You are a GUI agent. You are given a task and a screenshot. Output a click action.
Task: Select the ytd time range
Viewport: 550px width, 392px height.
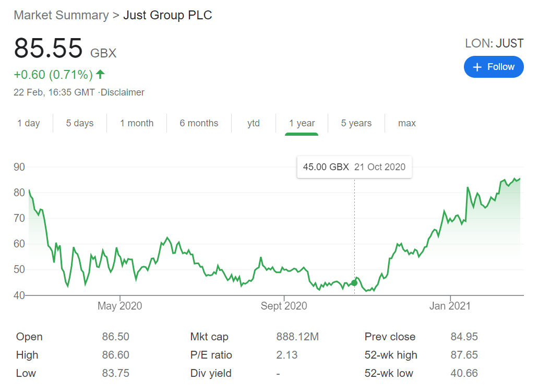[x=254, y=123]
